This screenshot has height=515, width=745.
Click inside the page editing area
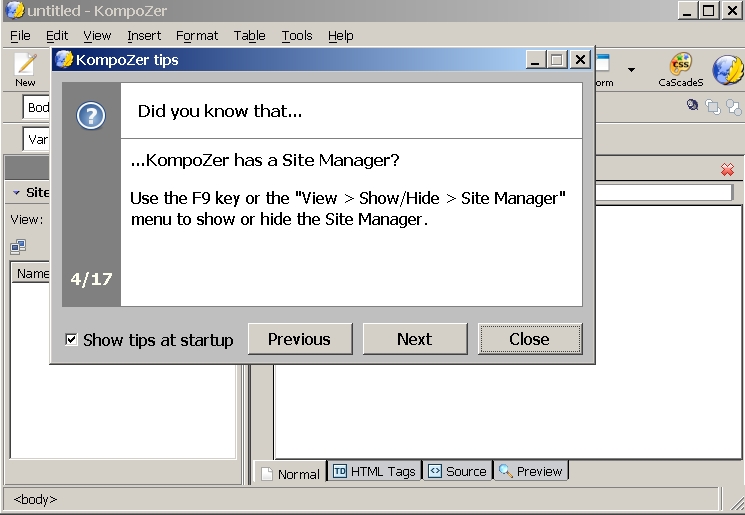pos(507,411)
